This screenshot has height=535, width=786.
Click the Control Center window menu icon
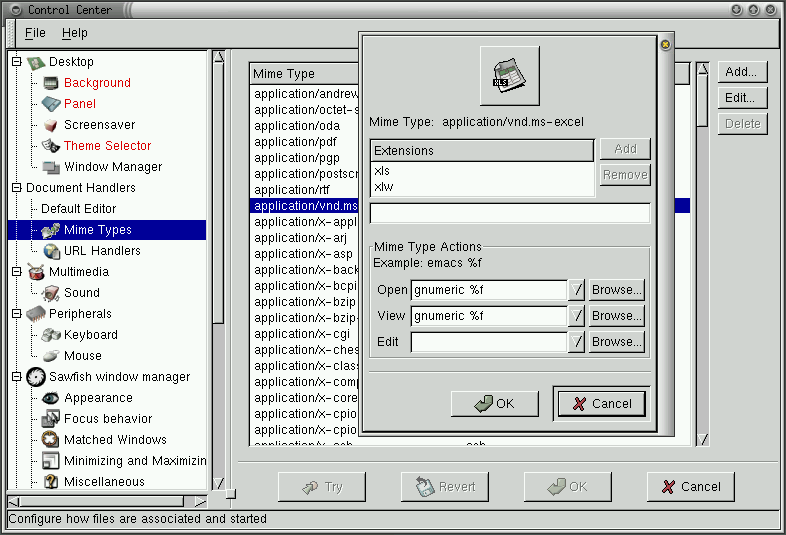(x=17, y=10)
